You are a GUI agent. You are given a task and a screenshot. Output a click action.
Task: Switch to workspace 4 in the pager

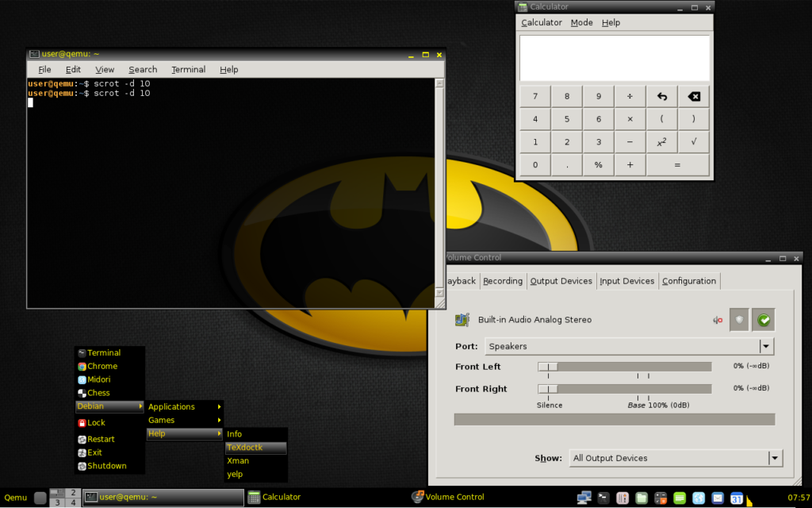pos(72,502)
